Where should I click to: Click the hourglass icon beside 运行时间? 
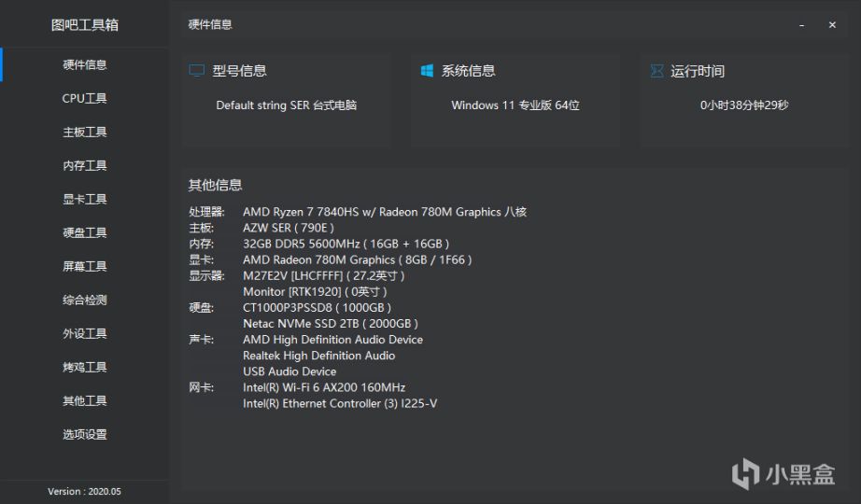coord(656,71)
